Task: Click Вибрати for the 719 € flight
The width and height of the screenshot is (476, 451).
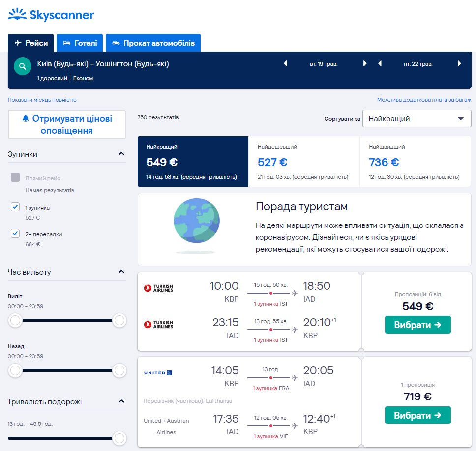Action: [x=417, y=415]
